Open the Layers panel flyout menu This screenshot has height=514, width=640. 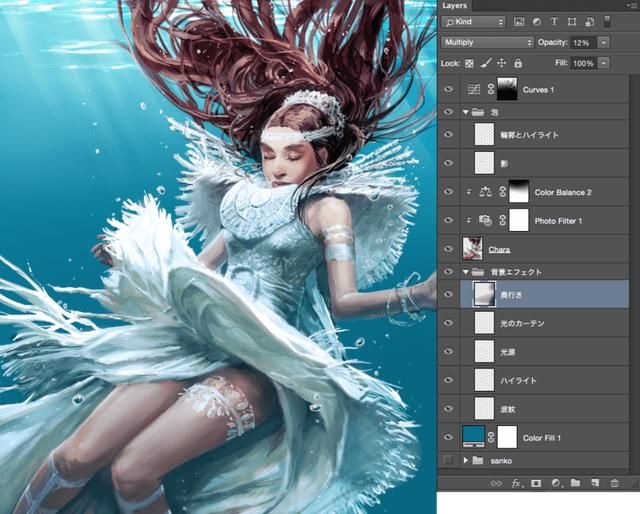click(633, 5)
